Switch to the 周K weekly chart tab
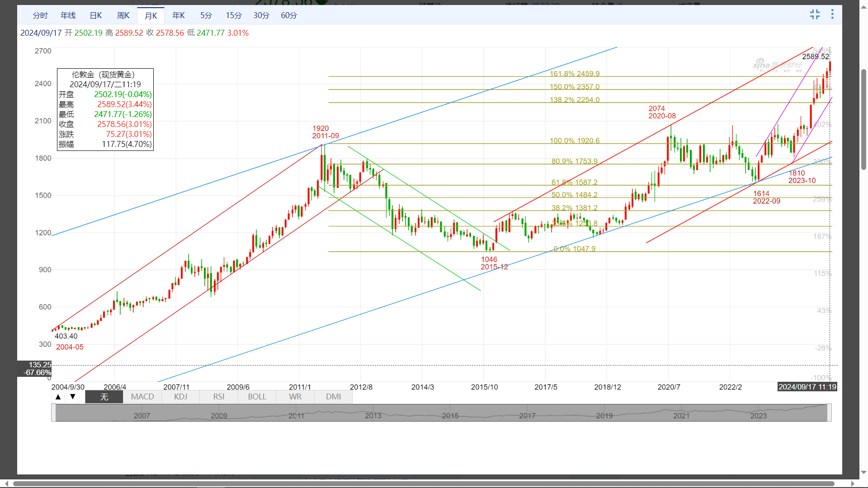 pos(123,15)
